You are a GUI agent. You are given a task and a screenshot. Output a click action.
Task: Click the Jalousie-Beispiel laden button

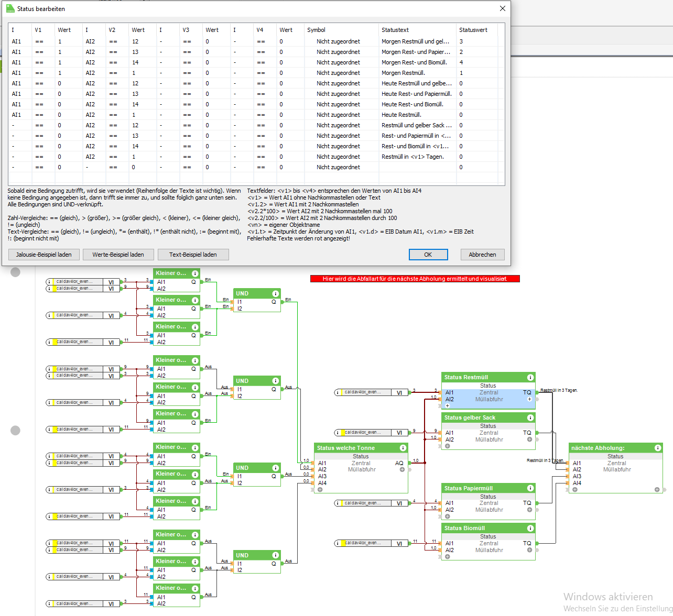point(44,255)
